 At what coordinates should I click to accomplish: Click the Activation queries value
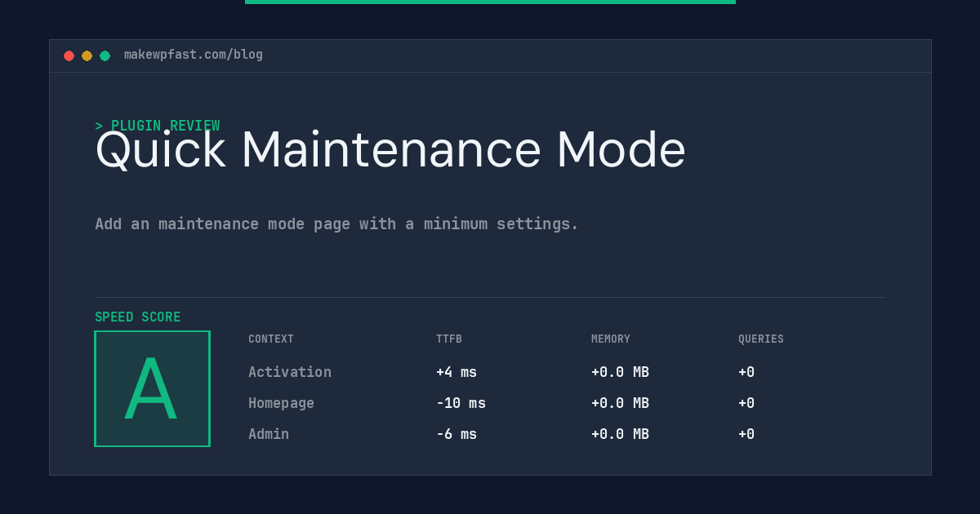746,372
